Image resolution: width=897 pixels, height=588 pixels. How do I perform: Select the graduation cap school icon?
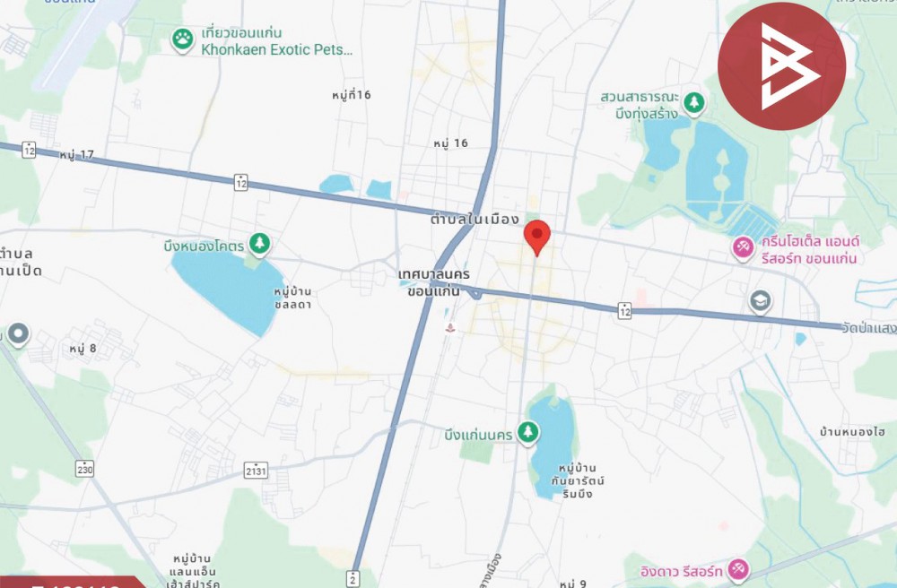click(761, 302)
